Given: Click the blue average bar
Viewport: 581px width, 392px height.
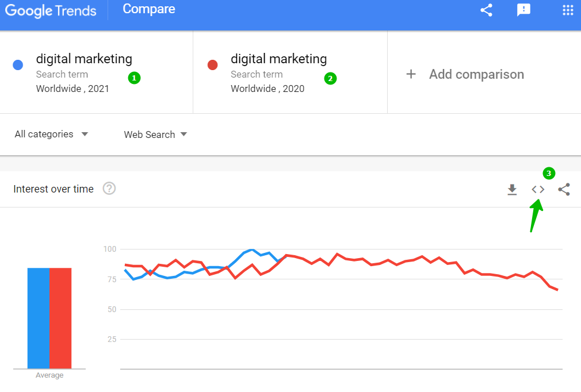Looking at the screenshot, I should (x=38, y=318).
